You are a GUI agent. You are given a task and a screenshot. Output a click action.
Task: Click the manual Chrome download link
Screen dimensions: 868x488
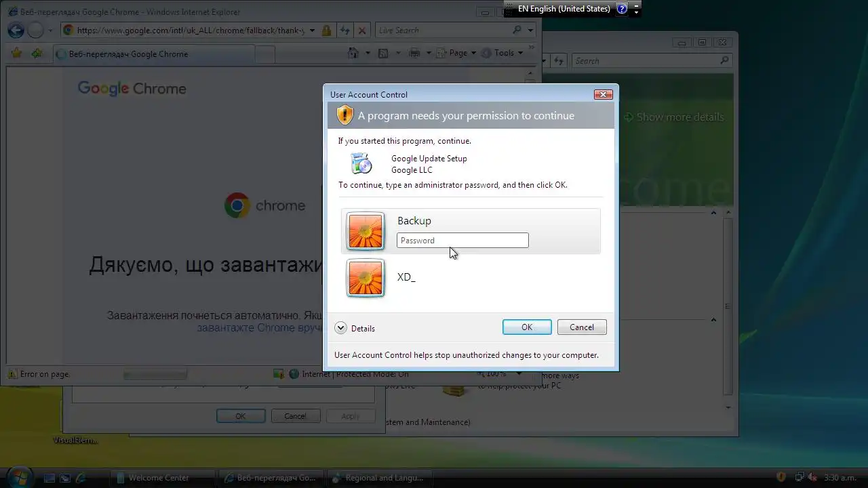pos(258,327)
